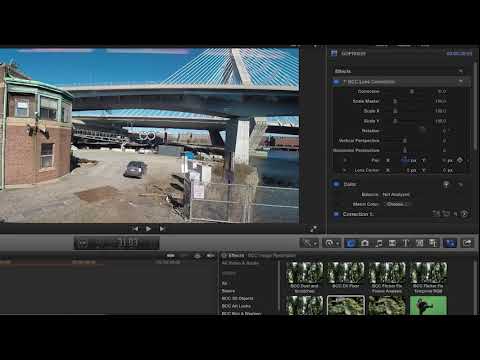Screen dimensions: 480x360
Task: Reset the Color section with hooked arrow
Action: point(460,184)
